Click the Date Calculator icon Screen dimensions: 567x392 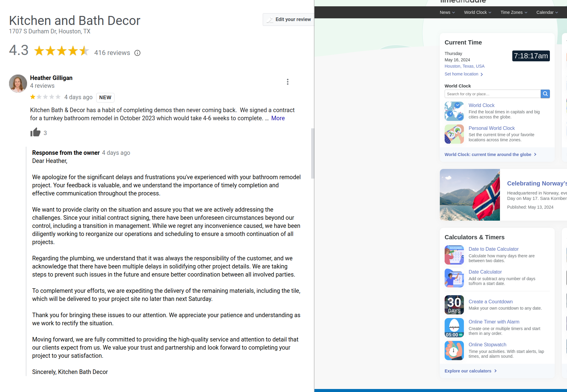pyautogui.click(x=454, y=278)
